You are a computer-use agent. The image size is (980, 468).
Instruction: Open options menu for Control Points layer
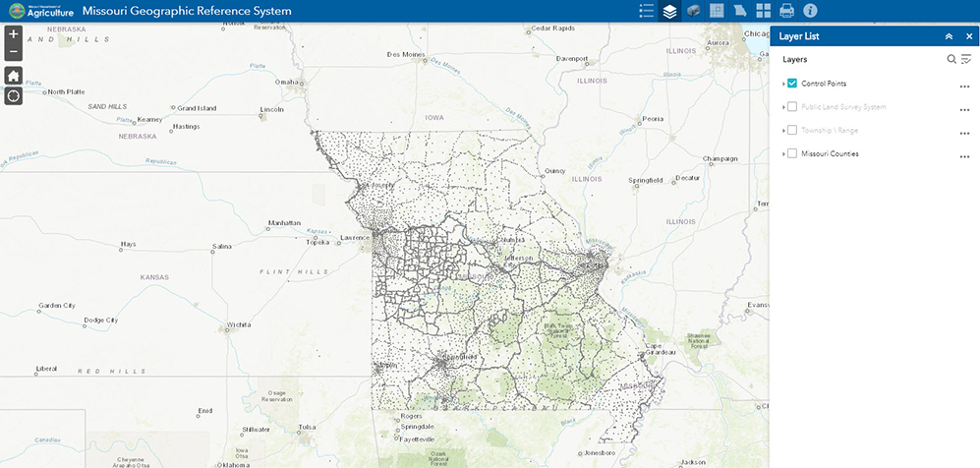click(x=964, y=86)
